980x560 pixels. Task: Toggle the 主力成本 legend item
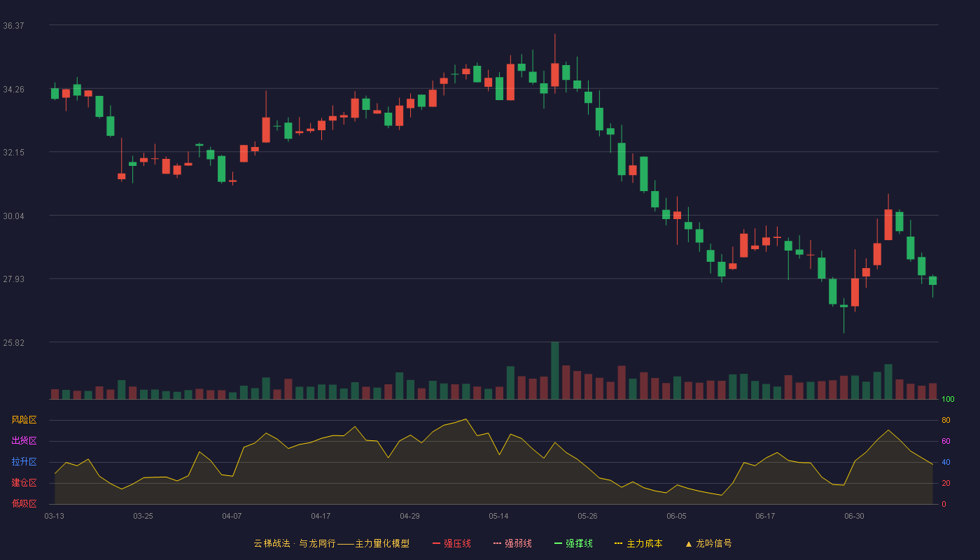coord(638,543)
